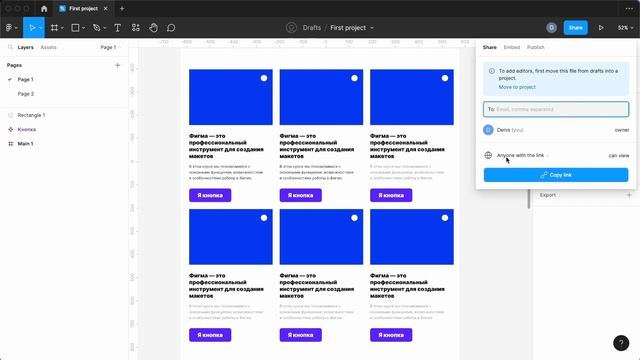Switch to the Embed tab
640x360 pixels.
pyautogui.click(x=511, y=47)
